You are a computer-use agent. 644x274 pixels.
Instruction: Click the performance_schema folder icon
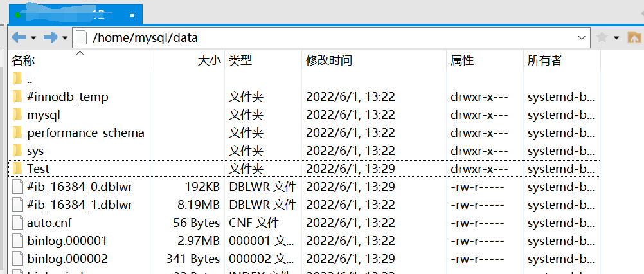click(17, 132)
